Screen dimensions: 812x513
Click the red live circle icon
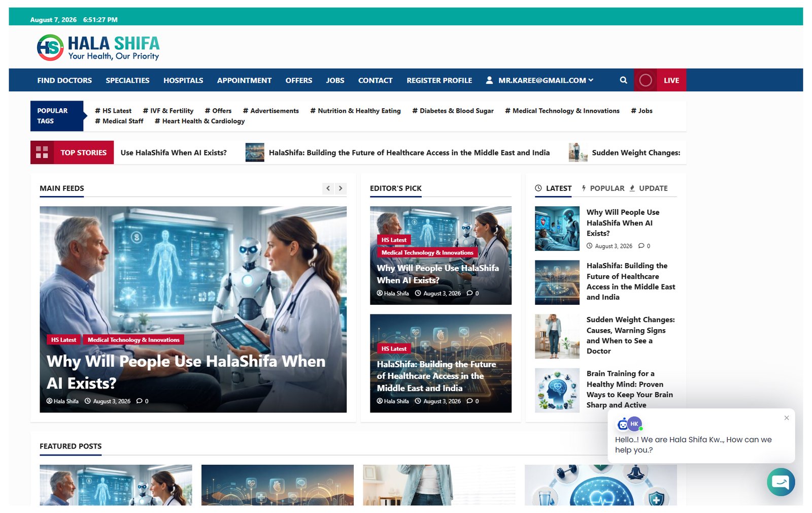coord(646,80)
